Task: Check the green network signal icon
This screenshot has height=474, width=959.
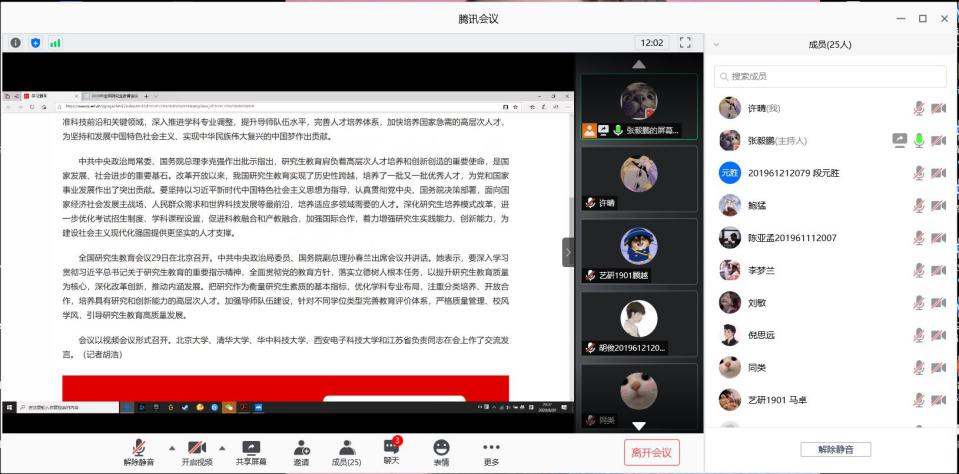Action: pyautogui.click(x=55, y=43)
